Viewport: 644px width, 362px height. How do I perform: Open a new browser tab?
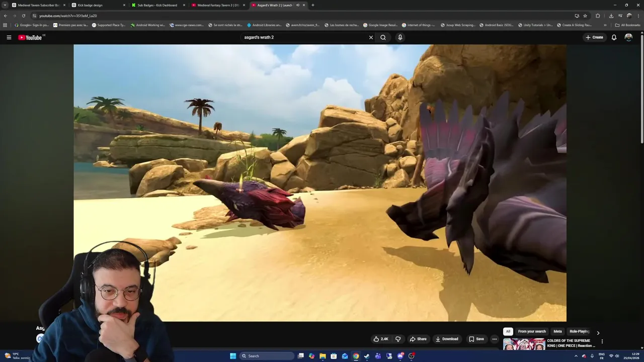tap(312, 5)
